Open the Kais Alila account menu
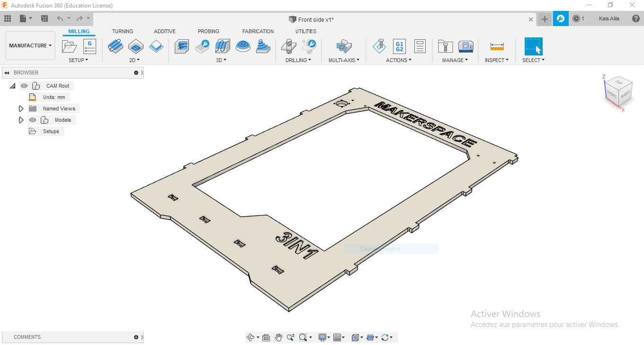 (x=609, y=18)
